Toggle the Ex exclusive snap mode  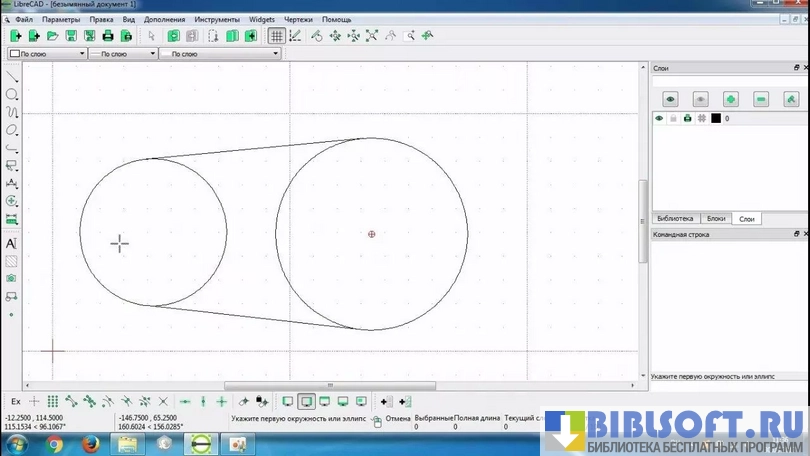(x=15, y=401)
